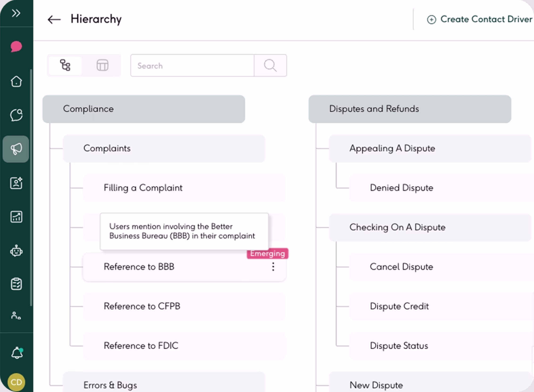Image resolution: width=534 pixels, height=392 pixels.
Task: Switch to table view of the hierarchy
Action: pos(102,65)
